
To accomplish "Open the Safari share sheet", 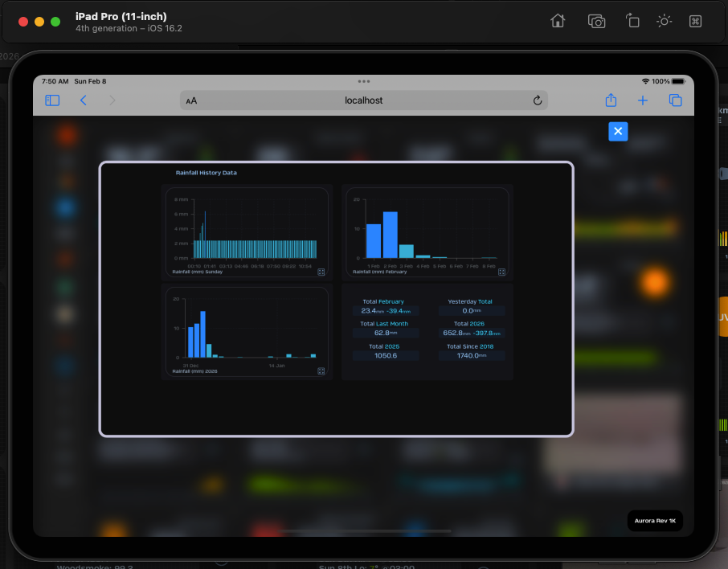I will (x=611, y=100).
